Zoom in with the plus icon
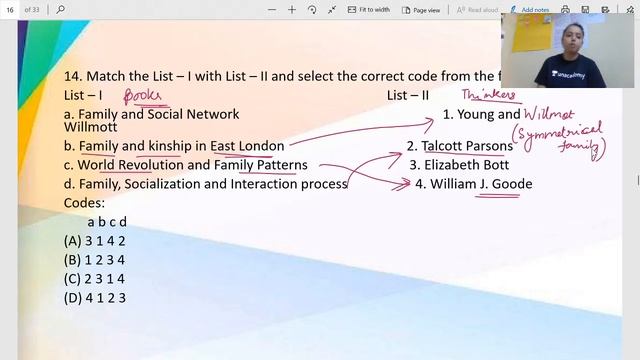Viewport: 640px width, 360px height. pyautogui.click(x=292, y=9)
